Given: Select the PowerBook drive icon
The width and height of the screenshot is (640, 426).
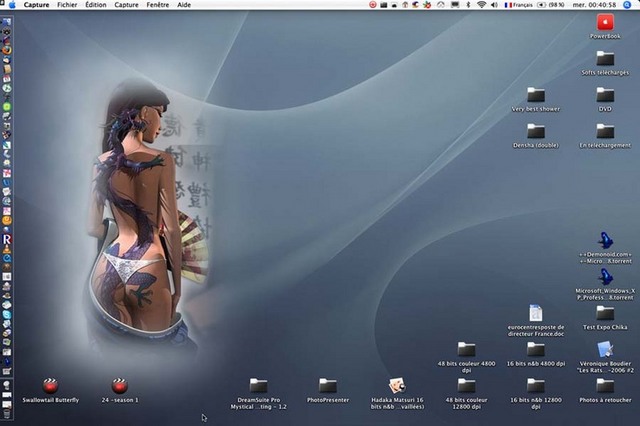Looking at the screenshot, I should 605,26.
